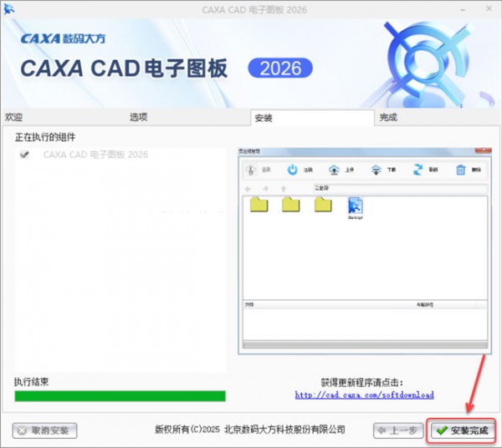Click the path field in the preview window
Screen dimensions: 502x448
click(400, 188)
